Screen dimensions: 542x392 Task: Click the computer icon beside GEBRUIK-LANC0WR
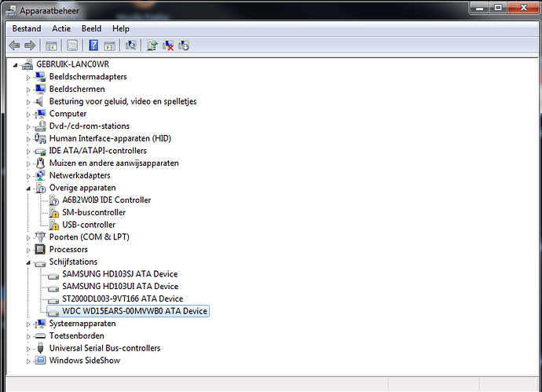(x=27, y=64)
